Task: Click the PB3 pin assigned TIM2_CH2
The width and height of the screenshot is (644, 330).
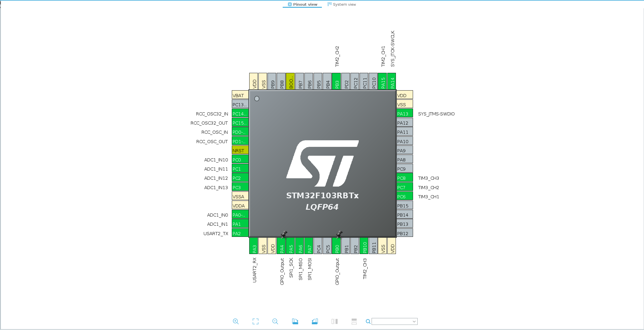Action: [x=337, y=81]
